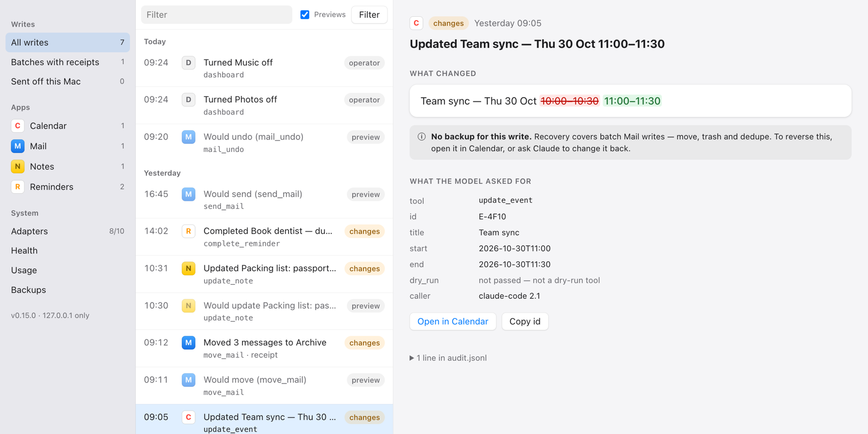
Task: Click the caller value claude-code 2.1
Action: pos(509,296)
